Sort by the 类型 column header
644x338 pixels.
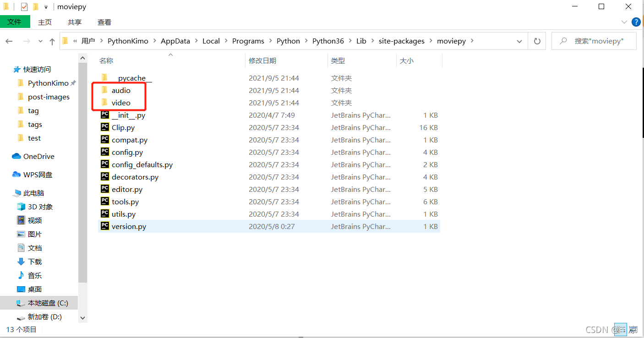point(338,60)
